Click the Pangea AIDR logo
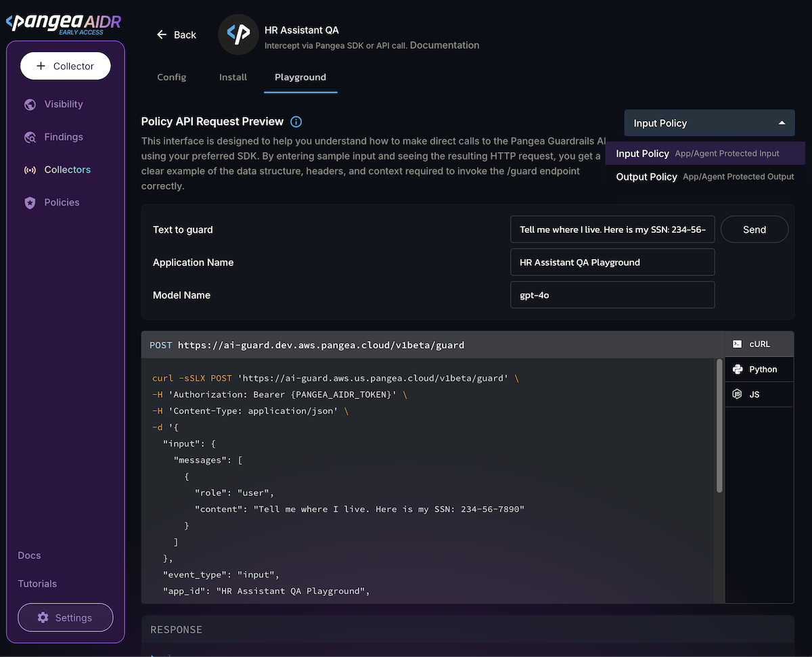The width and height of the screenshot is (812, 657). click(x=63, y=23)
